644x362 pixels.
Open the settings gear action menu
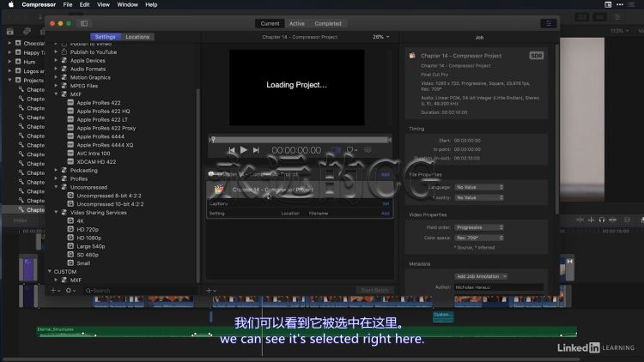pyautogui.click(x=70, y=291)
